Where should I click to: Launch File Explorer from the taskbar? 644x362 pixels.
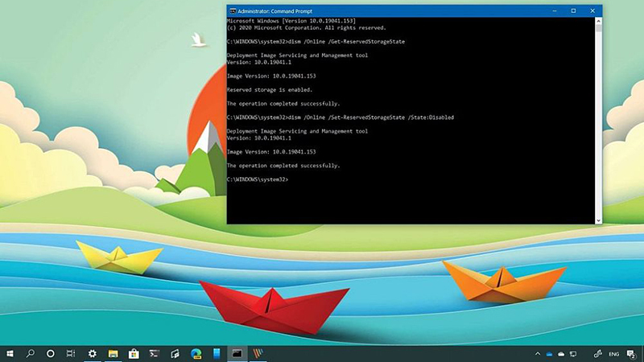(114, 353)
